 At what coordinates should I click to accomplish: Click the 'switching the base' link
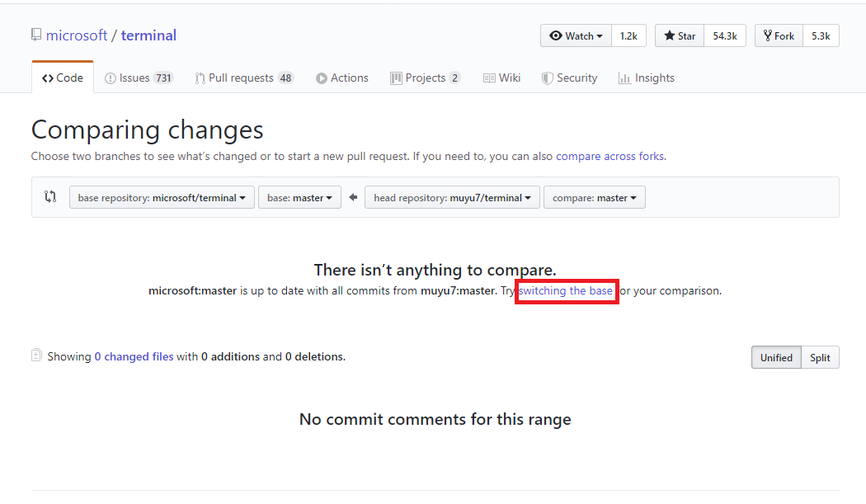coord(566,291)
